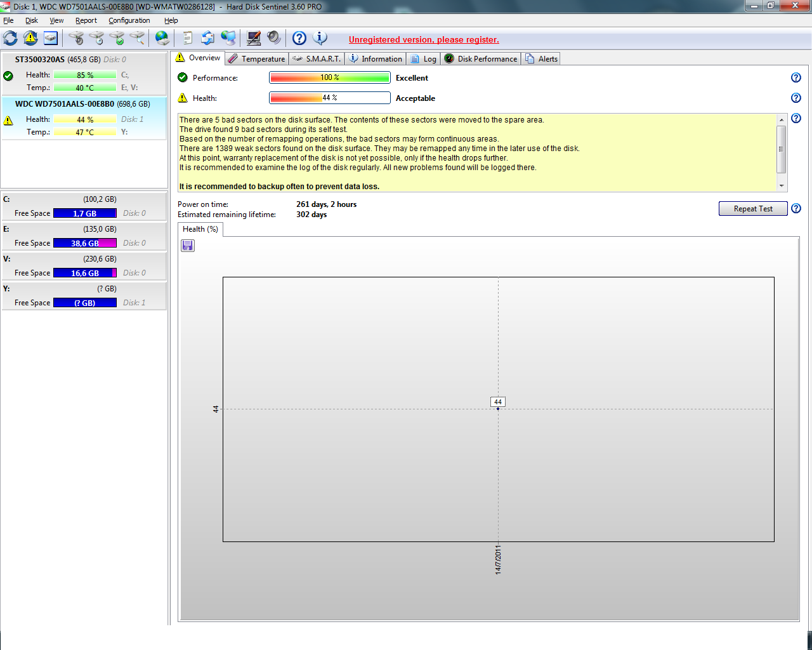Start the disk test with stethoscope icon
The image size is (812, 650).
coord(76,38)
